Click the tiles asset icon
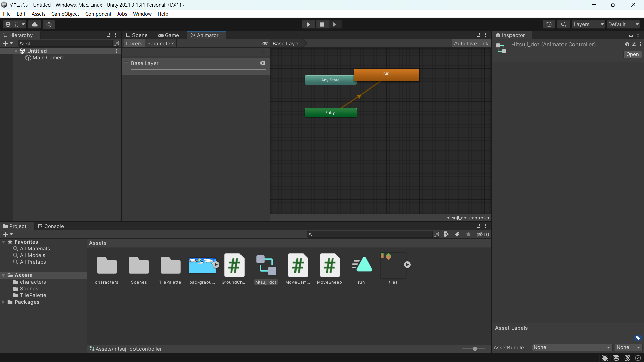The height and width of the screenshot is (362, 644). point(392,264)
